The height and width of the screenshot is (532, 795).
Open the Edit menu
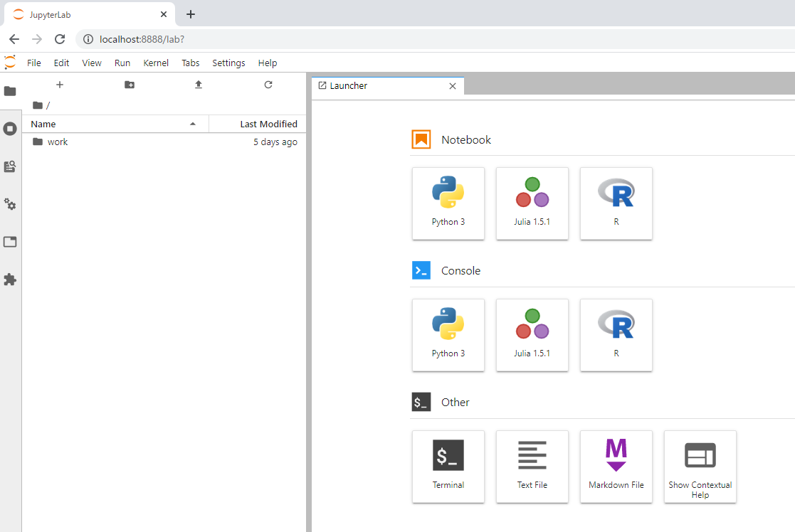(61, 63)
